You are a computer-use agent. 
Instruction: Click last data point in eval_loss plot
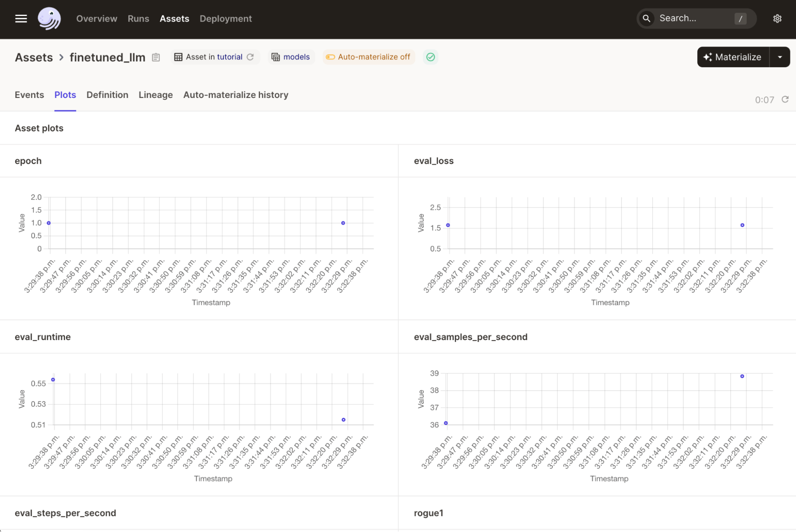[742, 225]
